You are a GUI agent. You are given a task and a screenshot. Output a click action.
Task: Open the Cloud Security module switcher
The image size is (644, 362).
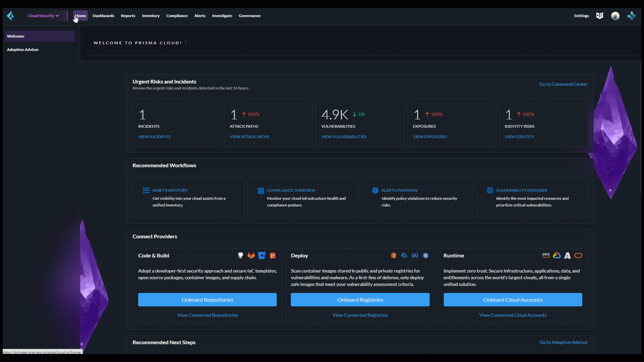[x=44, y=15]
